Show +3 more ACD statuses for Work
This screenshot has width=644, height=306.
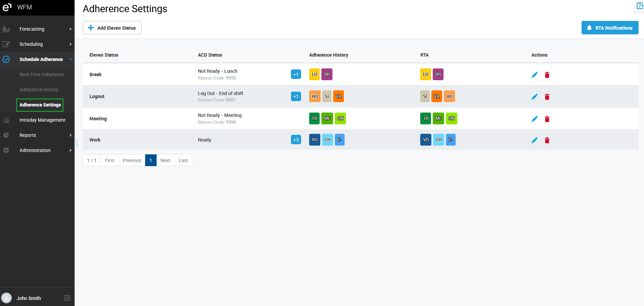[296, 140]
